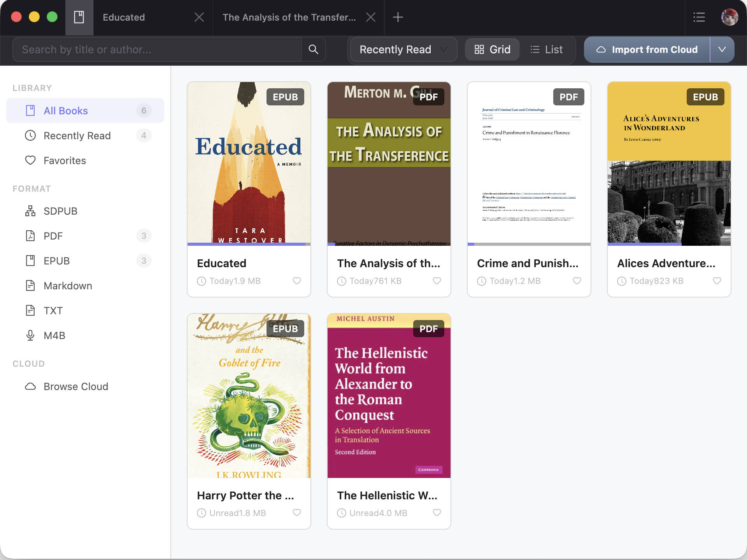This screenshot has height=560, width=747.
Task: Switch to The Analysis of the Transference tab
Action: point(289,17)
